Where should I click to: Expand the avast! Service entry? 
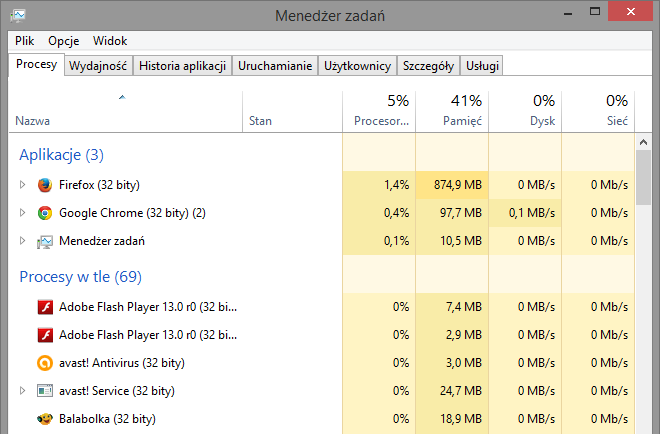[23, 391]
